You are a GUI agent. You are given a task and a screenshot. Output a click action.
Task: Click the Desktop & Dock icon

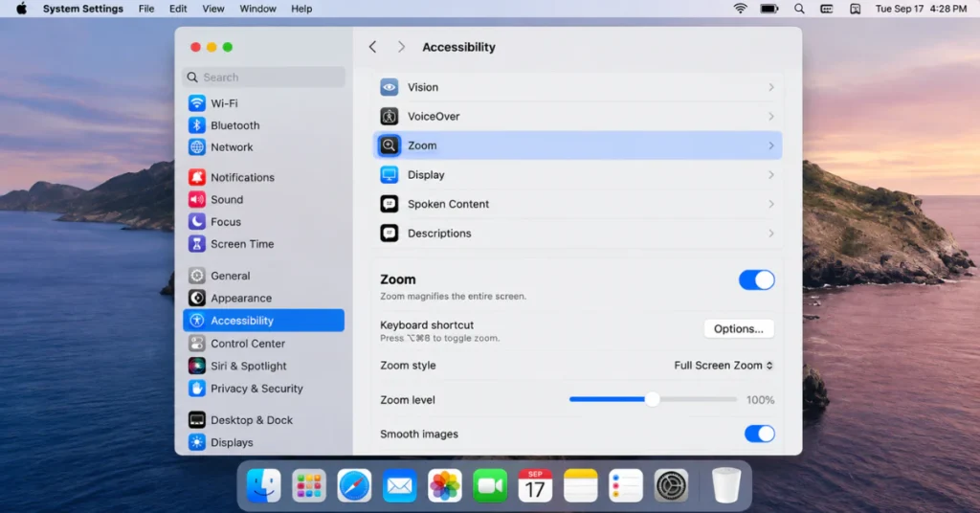[197, 420]
